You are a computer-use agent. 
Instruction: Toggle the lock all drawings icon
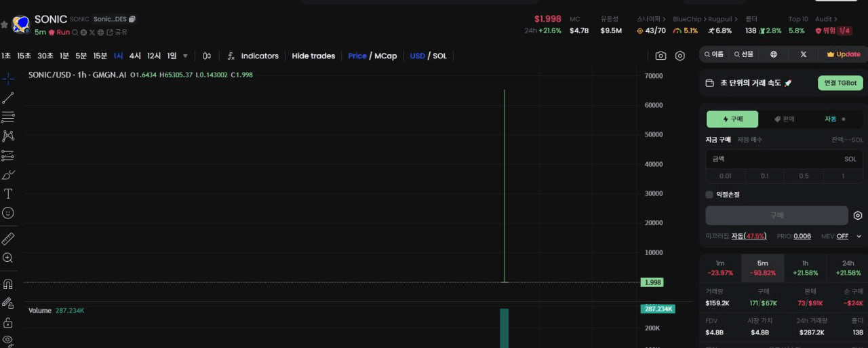8,322
